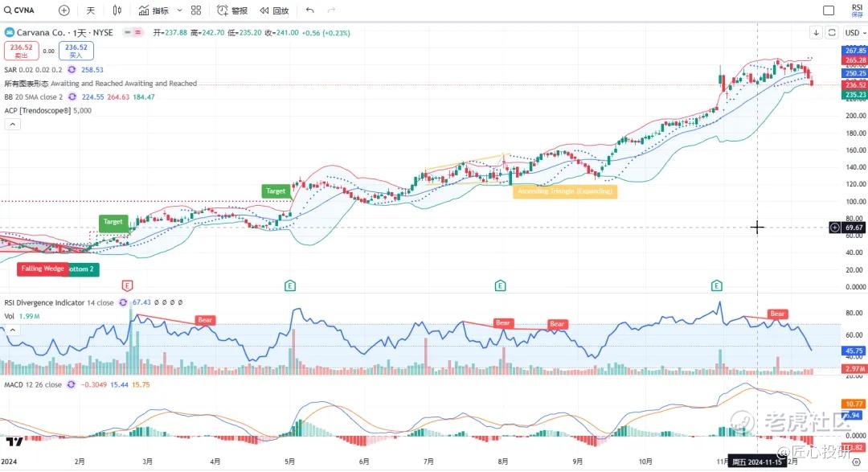Click the Bear label near December on RSI

[777, 314]
